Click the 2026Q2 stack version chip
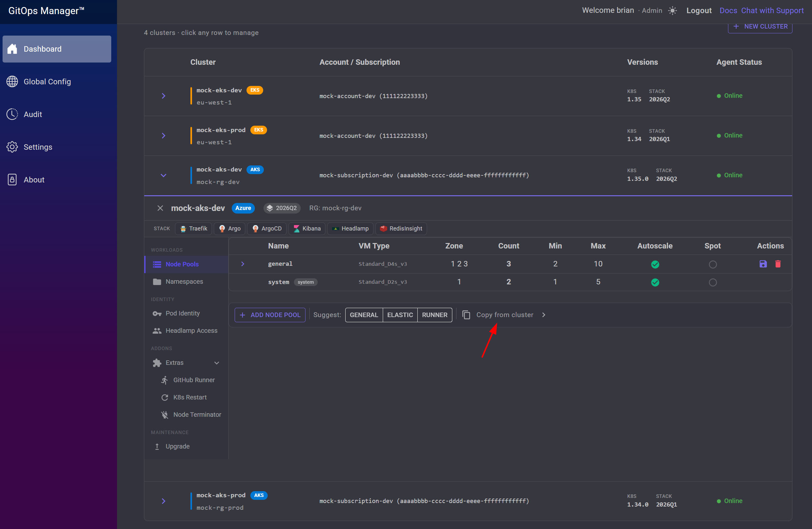The image size is (812, 529). point(282,208)
